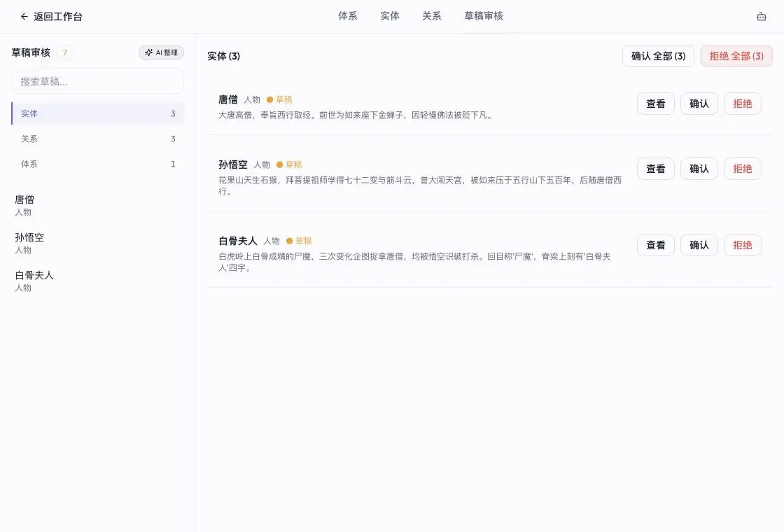This screenshot has width=784, height=532.
Task: Click the 实体 (3) section heading
Action: [223, 56]
